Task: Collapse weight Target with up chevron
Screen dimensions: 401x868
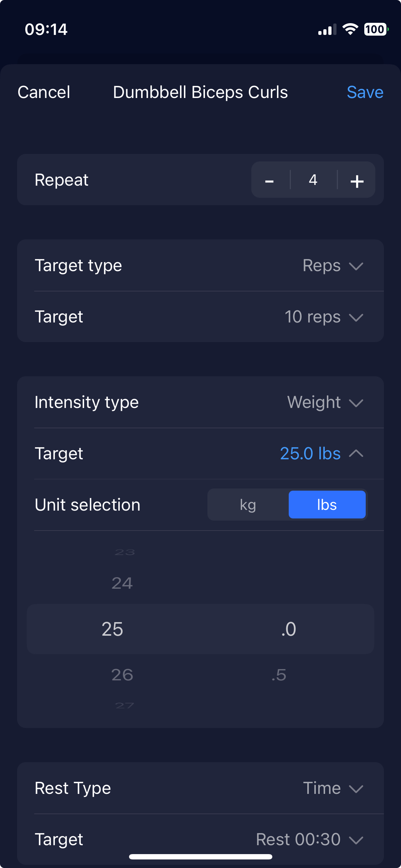Action: pos(356,454)
